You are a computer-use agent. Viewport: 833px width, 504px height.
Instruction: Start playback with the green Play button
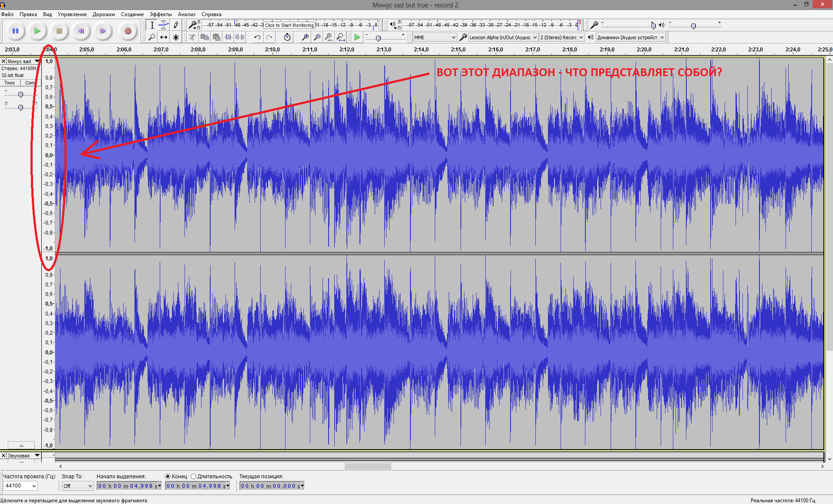coord(37,31)
